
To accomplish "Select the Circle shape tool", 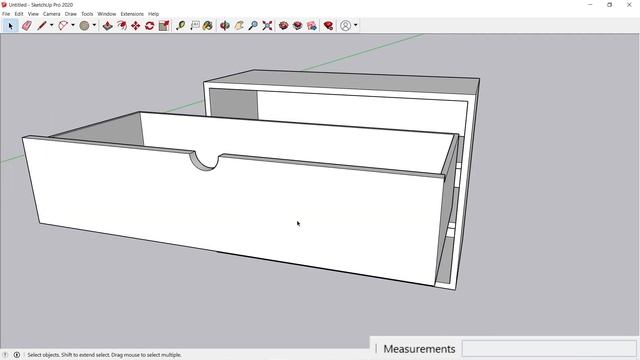I will tap(84, 26).
